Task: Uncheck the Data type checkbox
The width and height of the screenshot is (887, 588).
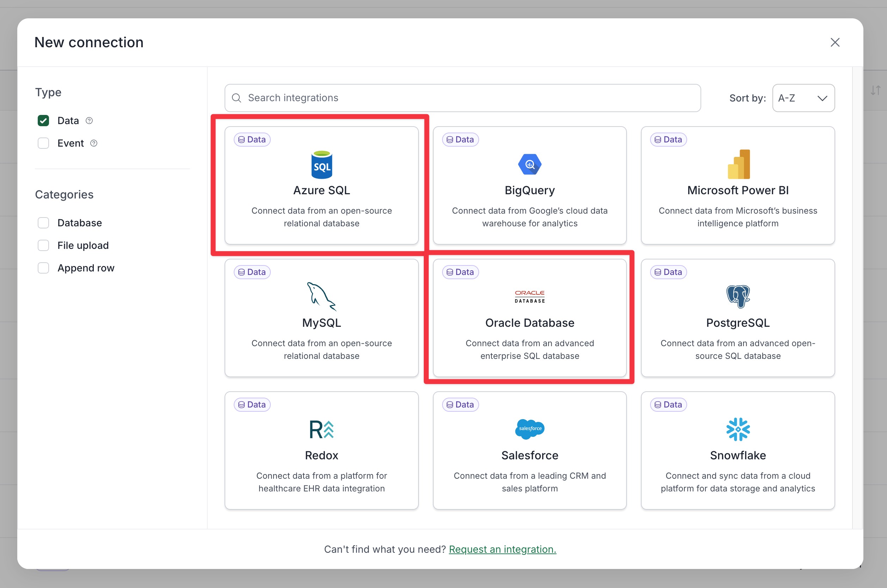Action: tap(43, 121)
